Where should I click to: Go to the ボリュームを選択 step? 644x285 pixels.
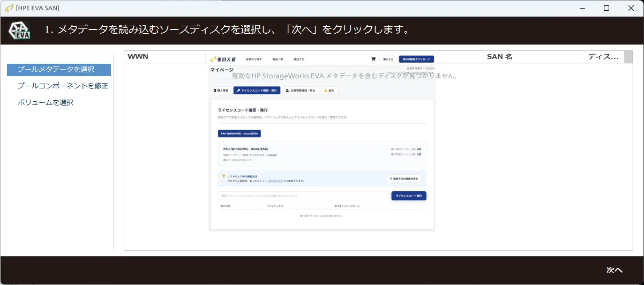point(46,102)
